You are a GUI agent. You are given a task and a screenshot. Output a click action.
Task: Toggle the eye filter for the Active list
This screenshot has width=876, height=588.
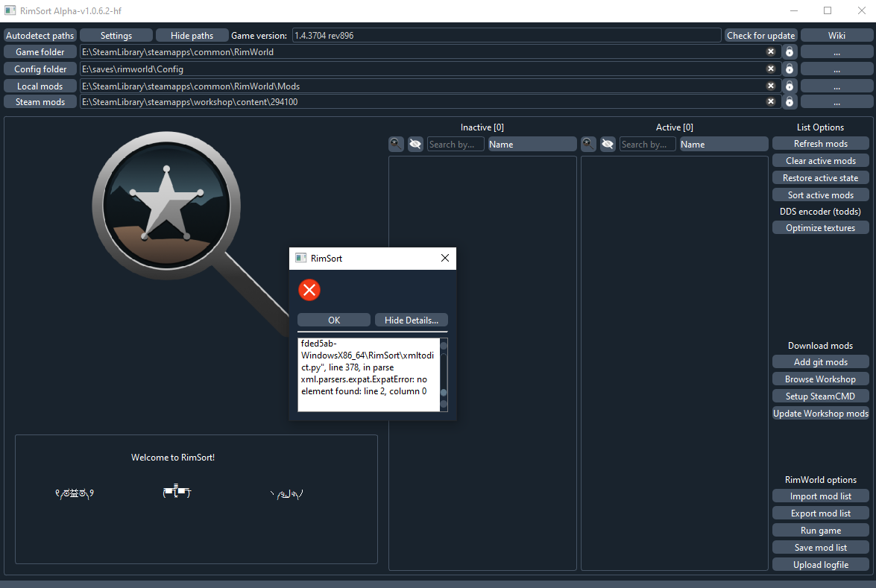(608, 143)
